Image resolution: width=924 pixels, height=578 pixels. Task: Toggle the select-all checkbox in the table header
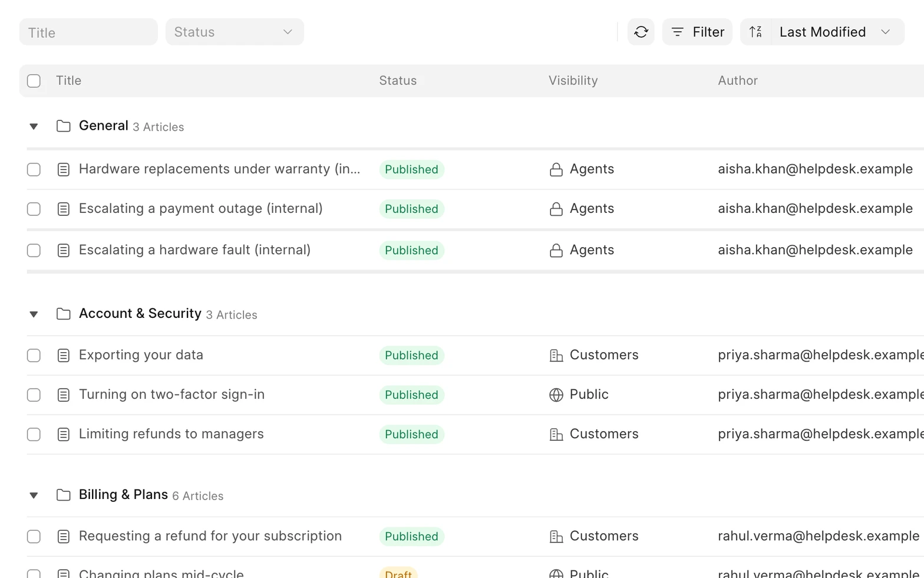pyautogui.click(x=34, y=81)
